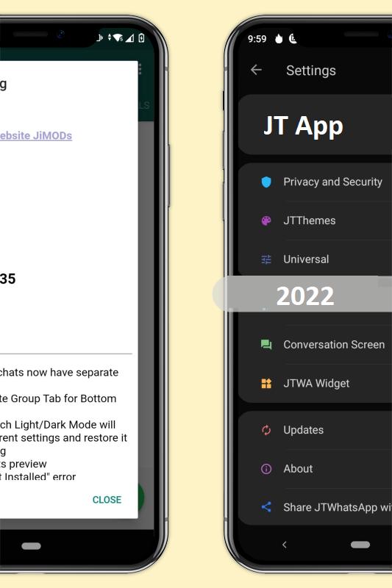Tap the About info icon

click(266, 469)
